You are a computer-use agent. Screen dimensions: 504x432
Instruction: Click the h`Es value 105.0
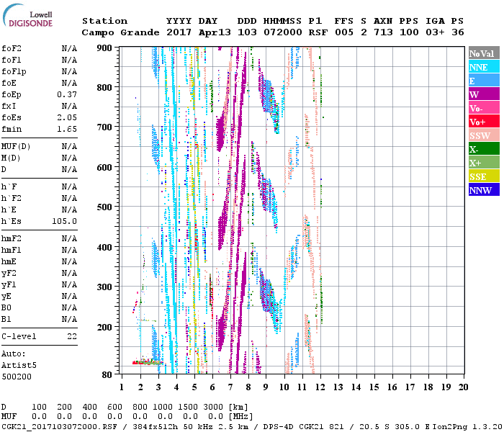(x=64, y=221)
